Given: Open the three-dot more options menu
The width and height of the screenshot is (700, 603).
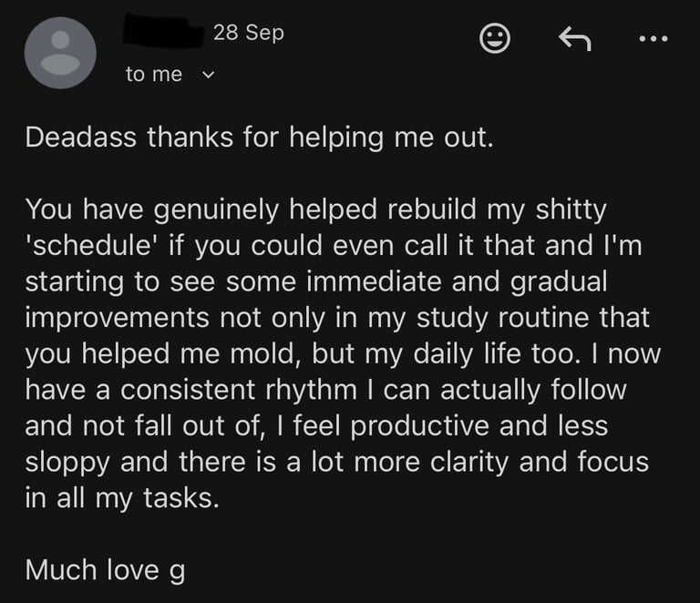Looking at the screenshot, I should click(654, 38).
